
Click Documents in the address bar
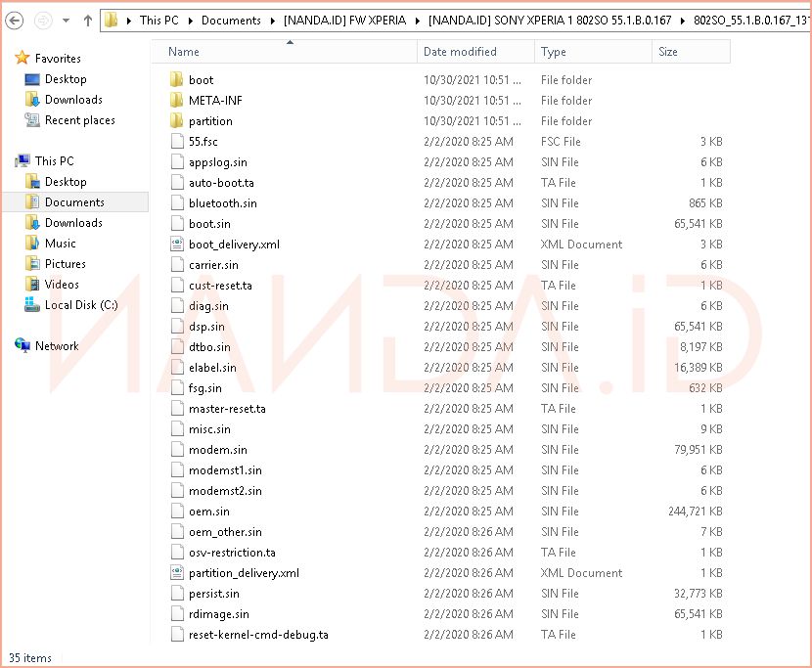click(x=231, y=20)
